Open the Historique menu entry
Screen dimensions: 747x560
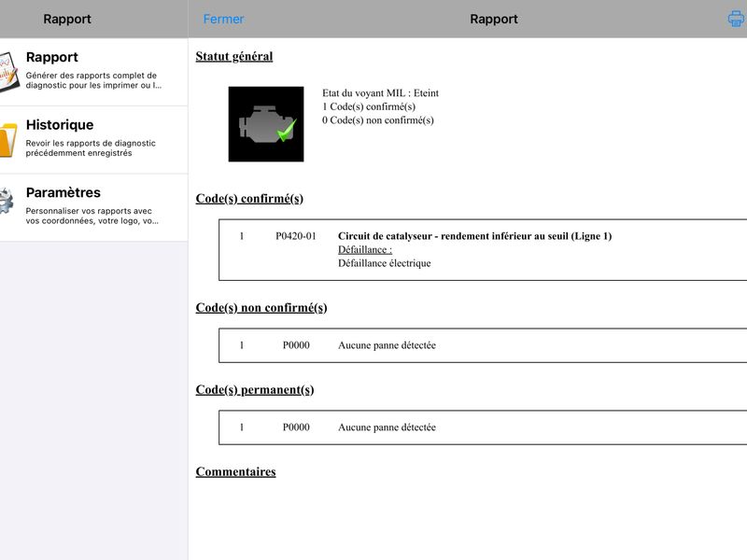94,140
